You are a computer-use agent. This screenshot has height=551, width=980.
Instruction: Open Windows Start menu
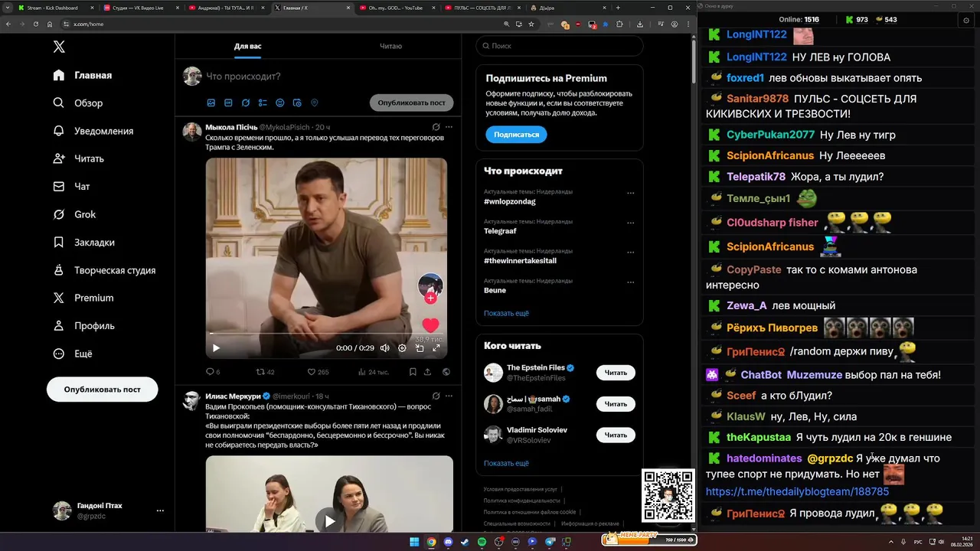[x=414, y=542]
